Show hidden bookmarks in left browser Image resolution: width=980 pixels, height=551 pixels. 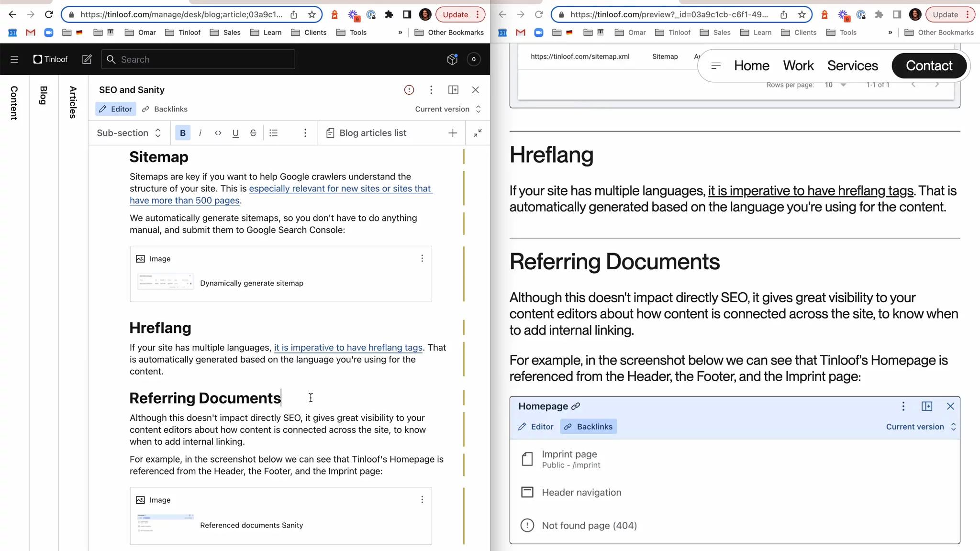coord(400,33)
